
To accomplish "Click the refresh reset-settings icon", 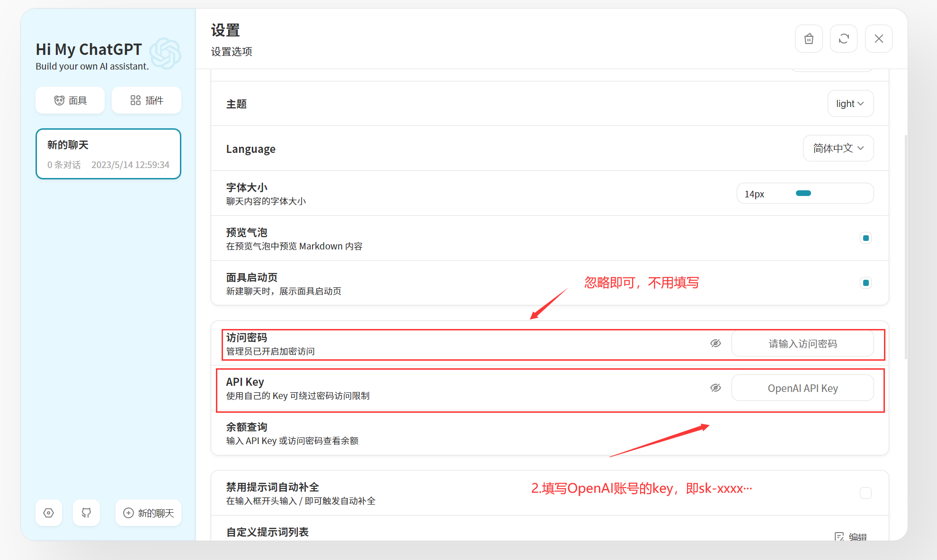I will (x=844, y=39).
